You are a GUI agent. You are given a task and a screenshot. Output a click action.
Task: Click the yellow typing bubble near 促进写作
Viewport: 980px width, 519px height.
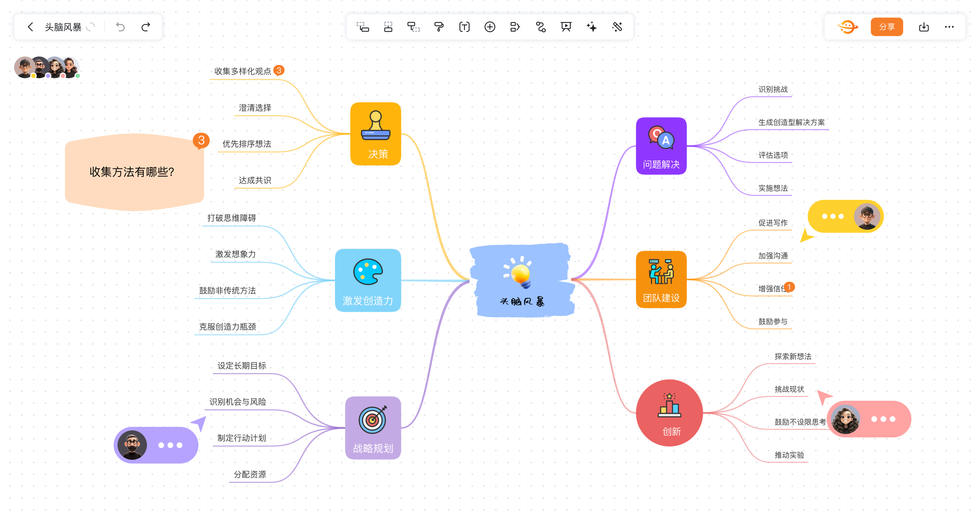click(x=845, y=216)
